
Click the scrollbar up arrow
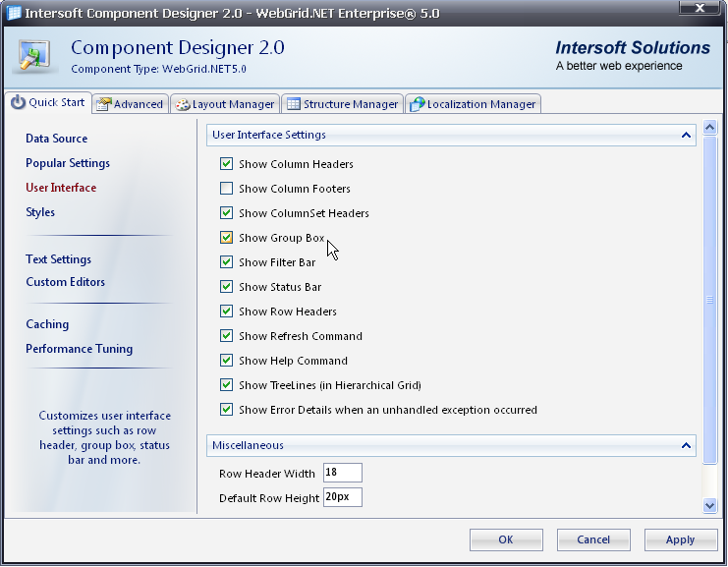(x=709, y=127)
